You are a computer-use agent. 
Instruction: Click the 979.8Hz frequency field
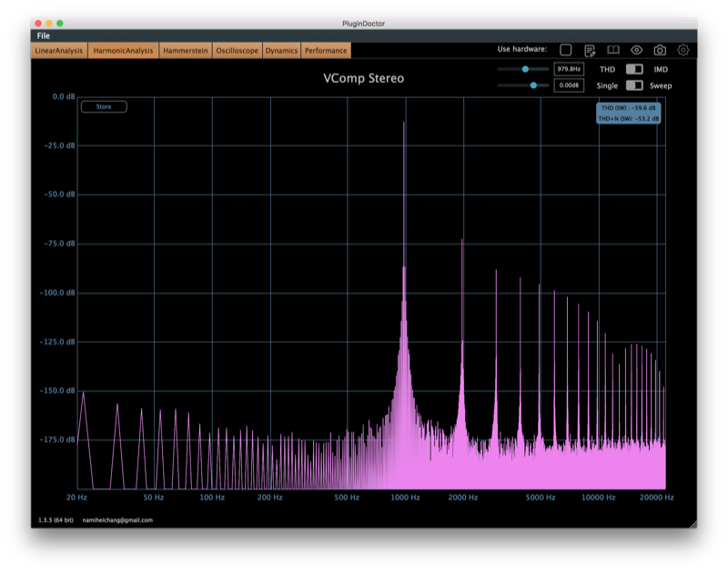pos(569,69)
